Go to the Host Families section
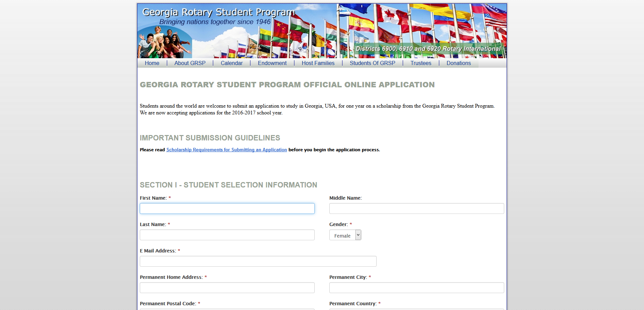644x310 pixels. coord(318,63)
